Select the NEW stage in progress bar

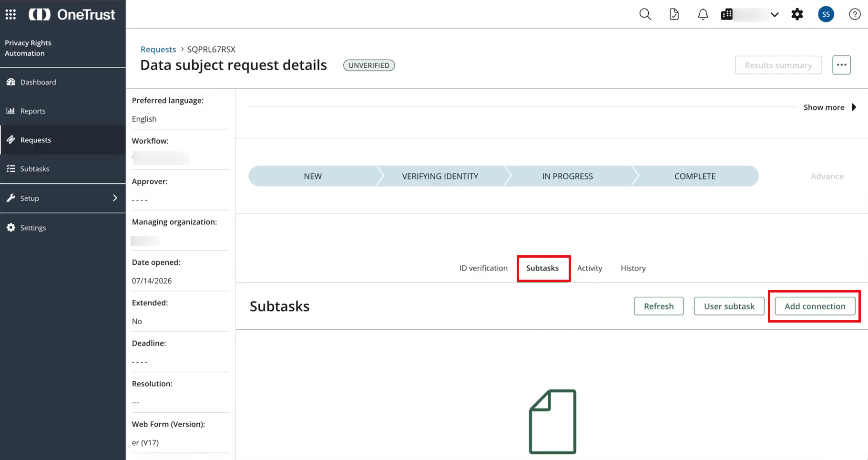(313, 176)
